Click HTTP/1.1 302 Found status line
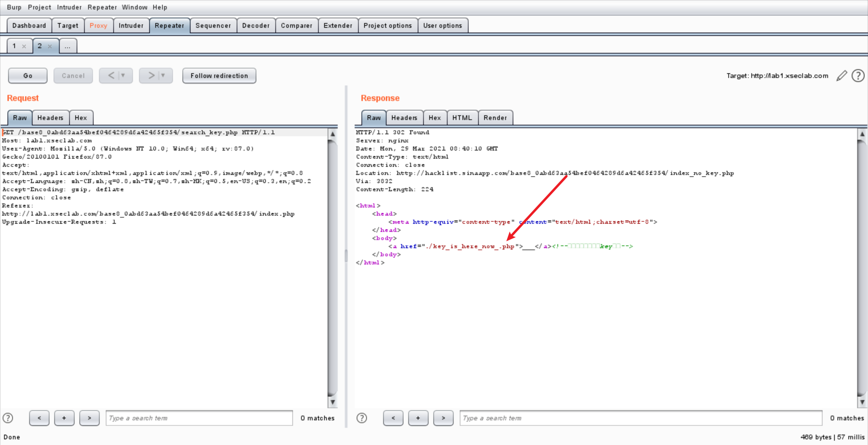This screenshot has width=868, height=445. pos(392,132)
